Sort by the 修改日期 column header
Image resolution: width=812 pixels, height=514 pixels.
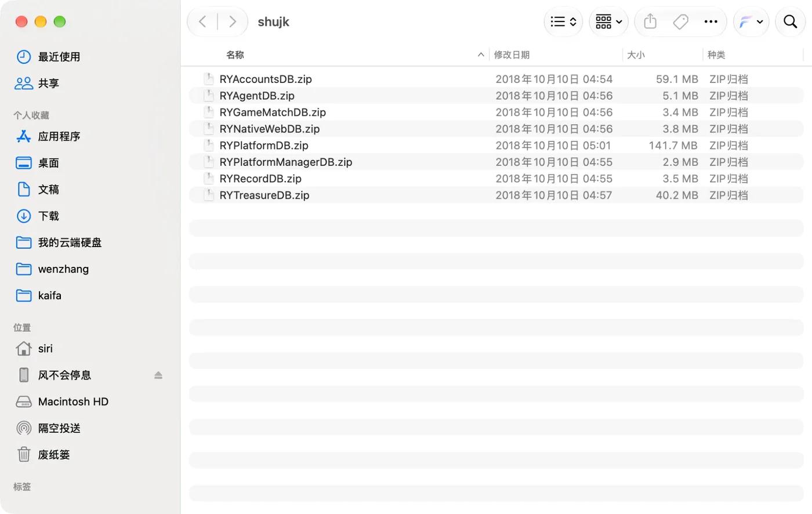coord(512,55)
